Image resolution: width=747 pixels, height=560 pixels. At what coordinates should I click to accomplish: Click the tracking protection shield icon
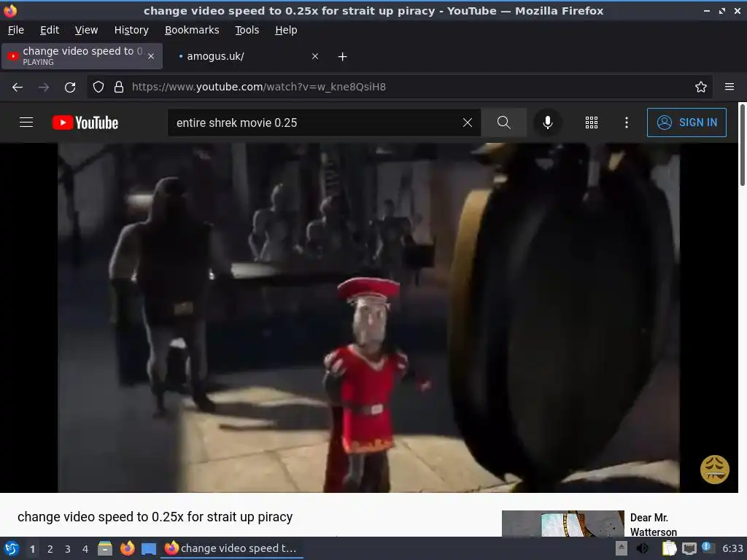point(98,87)
